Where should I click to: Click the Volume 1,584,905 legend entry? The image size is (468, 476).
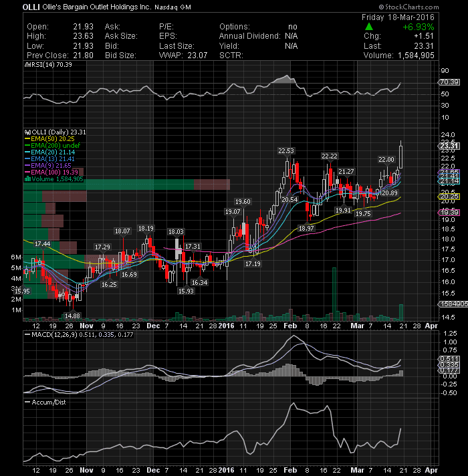point(53,179)
